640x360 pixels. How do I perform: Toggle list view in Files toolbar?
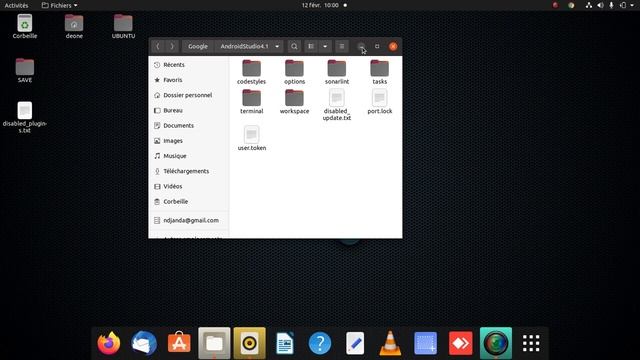pos(311,47)
